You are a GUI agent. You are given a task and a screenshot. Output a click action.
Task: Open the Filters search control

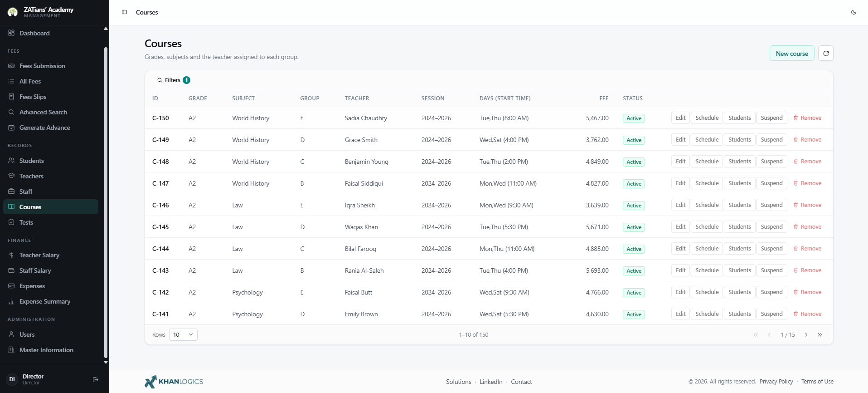coord(173,80)
